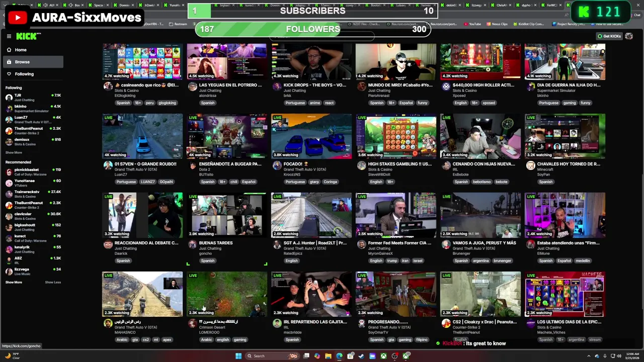Open the Windows Start menu
The height and width of the screenshot is (362, 644).
coord(238,356)
